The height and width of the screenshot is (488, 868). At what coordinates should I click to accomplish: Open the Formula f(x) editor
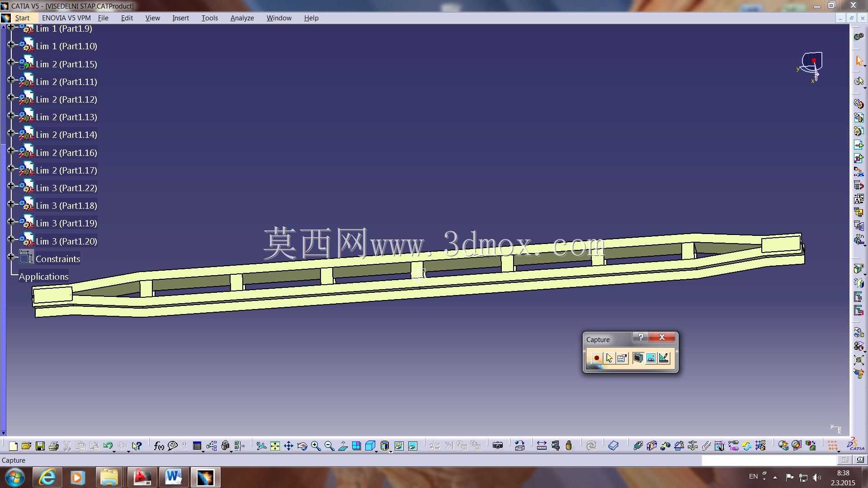pos(159,446)
